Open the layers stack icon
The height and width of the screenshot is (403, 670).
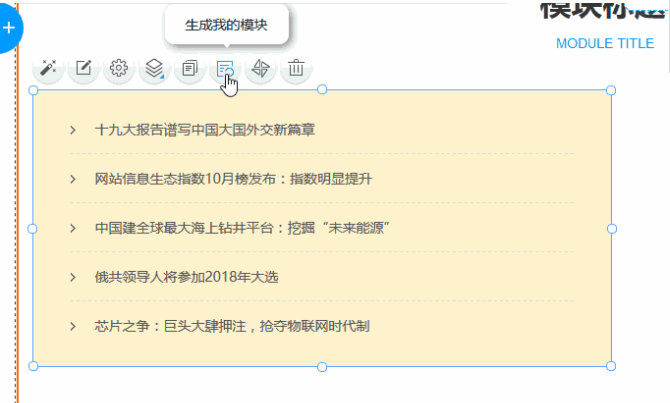(154, 68)
